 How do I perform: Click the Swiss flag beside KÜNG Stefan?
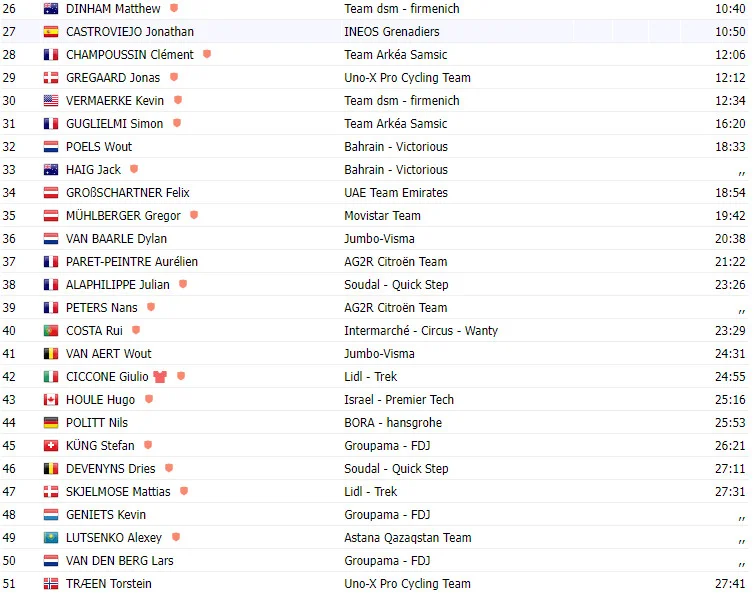50,446
